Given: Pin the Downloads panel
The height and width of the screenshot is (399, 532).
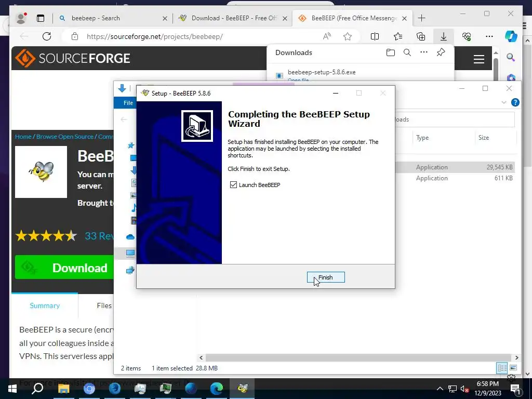Looking at the screenshot, I should (441, 52).
